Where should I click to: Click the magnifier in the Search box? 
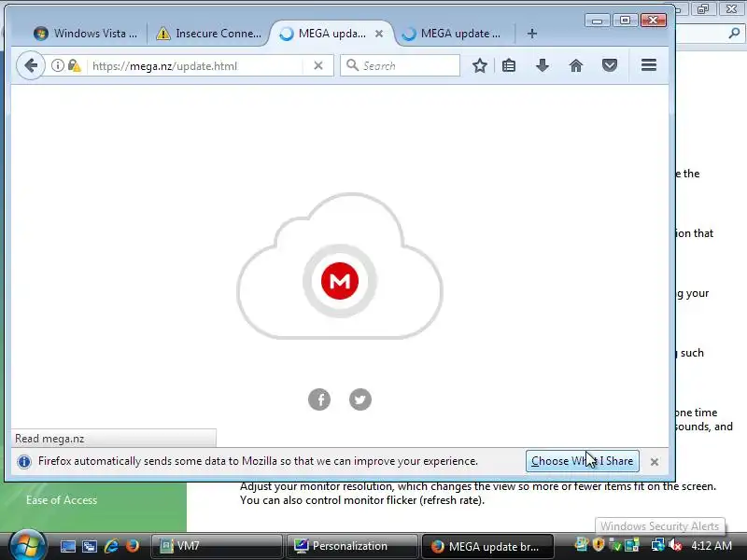tap(352, 65)
